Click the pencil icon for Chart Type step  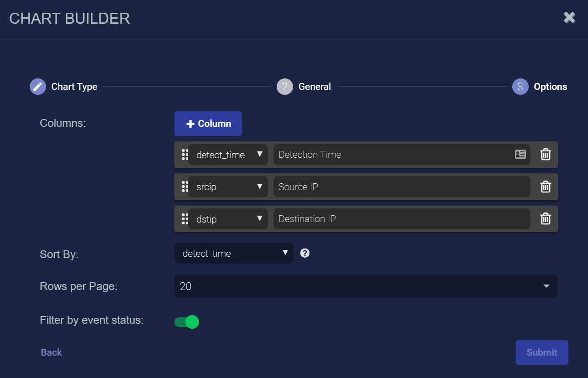[38, 87]
